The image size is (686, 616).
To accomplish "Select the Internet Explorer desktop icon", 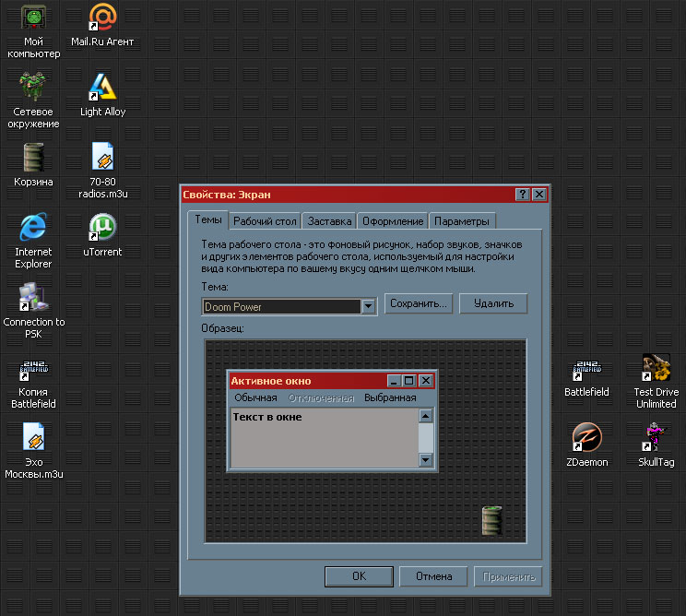I will coord(33,227).
